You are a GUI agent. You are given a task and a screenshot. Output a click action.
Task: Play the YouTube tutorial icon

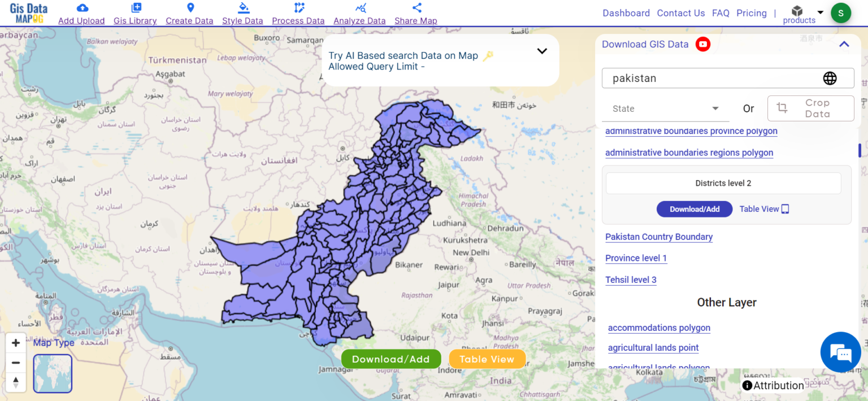coord(702,43)
